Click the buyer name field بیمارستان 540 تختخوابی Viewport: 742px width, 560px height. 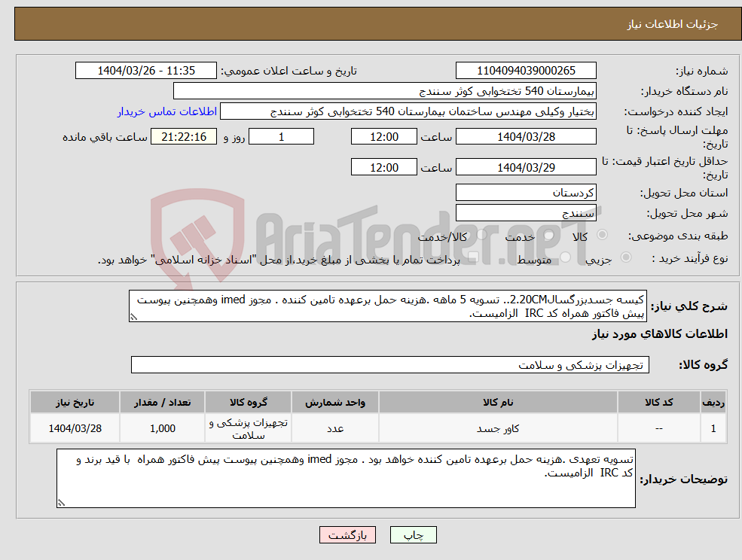click(385, 91)
